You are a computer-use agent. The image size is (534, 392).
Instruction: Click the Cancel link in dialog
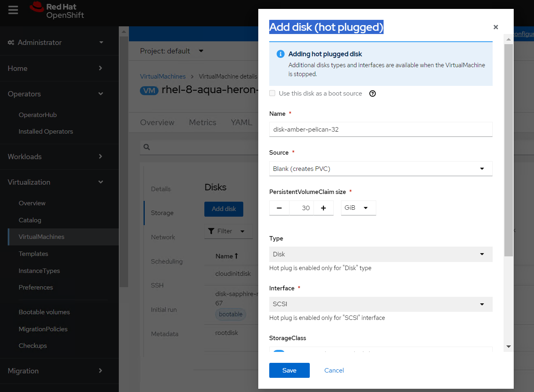point(334,371)
